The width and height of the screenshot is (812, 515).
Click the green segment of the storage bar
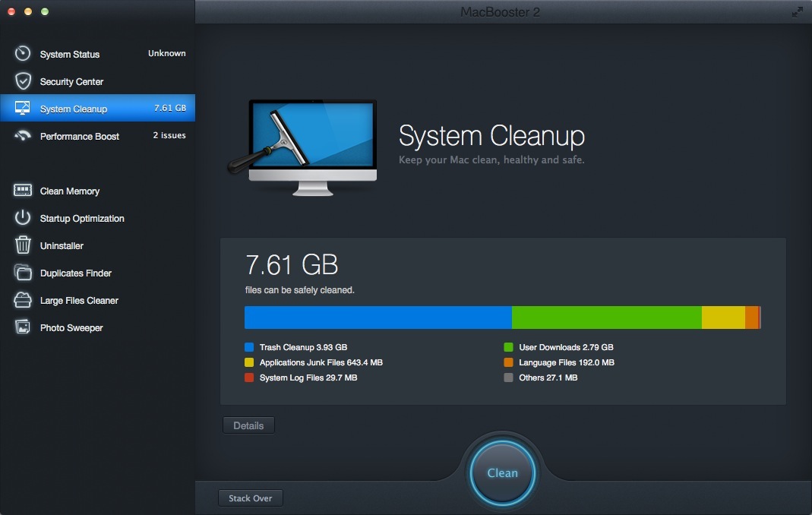click(606, 318)
